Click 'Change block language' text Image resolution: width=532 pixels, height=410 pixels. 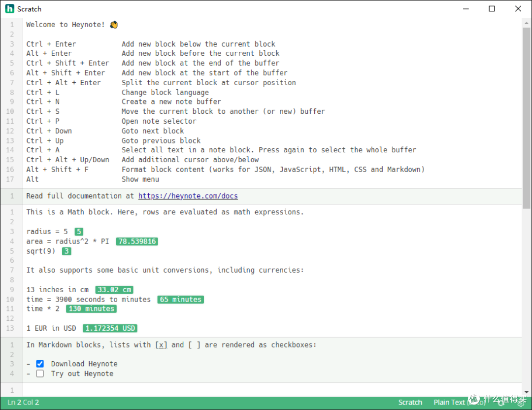coord(165,92)
